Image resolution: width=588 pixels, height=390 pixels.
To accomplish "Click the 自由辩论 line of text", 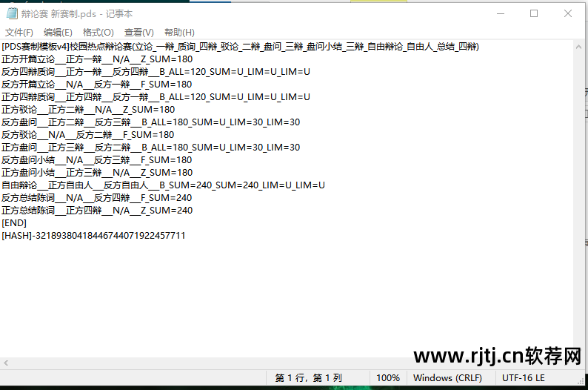I will pyautogui.click(x=163, y=185).
